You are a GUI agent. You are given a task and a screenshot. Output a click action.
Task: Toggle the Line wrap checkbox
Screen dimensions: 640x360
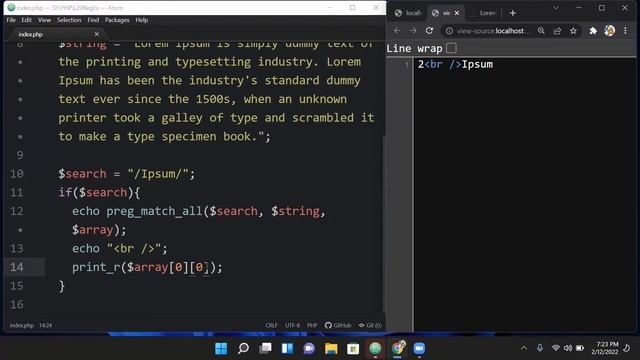click(x=451, y=48)
